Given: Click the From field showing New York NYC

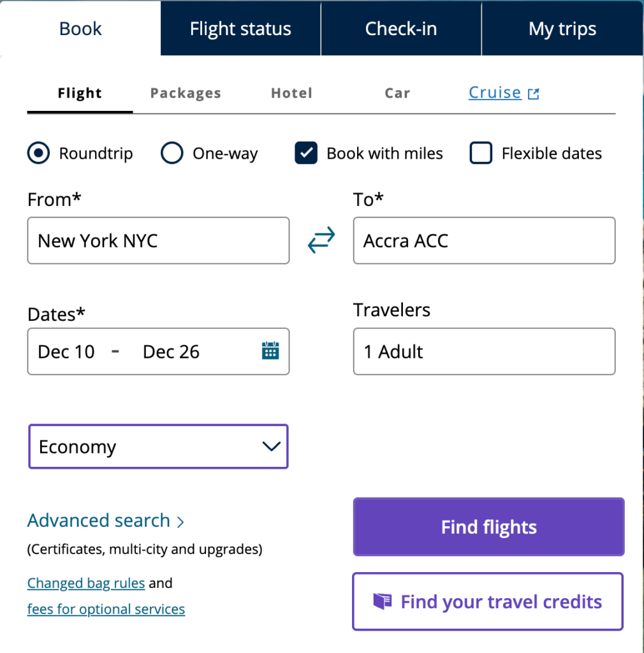Looking at the screenshot, I should 158,240.
